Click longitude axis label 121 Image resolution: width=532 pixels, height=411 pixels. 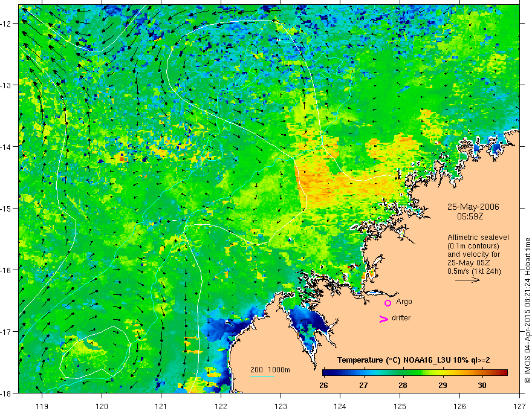[161, 406]
